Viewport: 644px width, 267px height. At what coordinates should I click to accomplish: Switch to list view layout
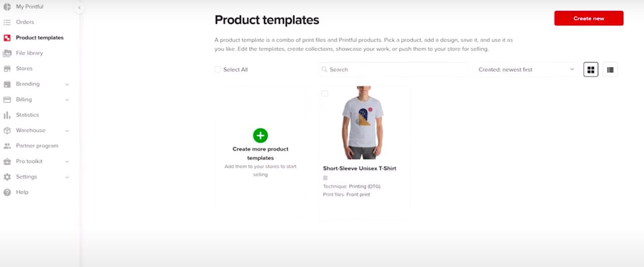610,70
